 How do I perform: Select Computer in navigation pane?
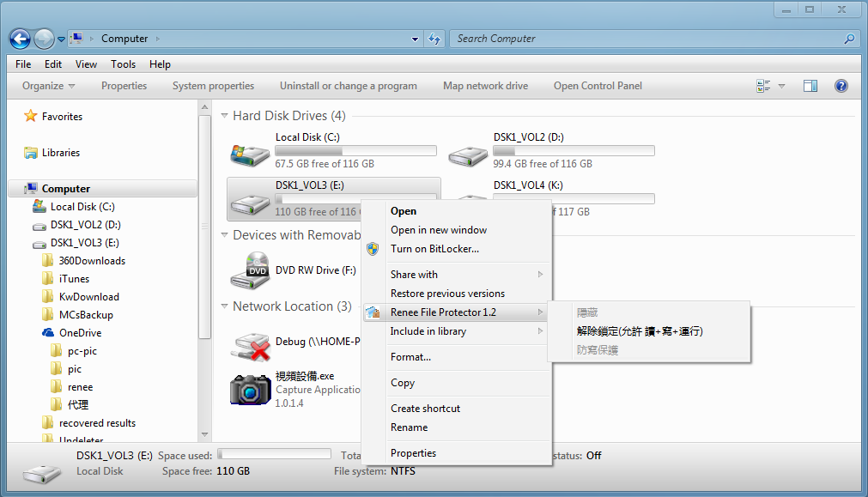[x=66, y=189]
